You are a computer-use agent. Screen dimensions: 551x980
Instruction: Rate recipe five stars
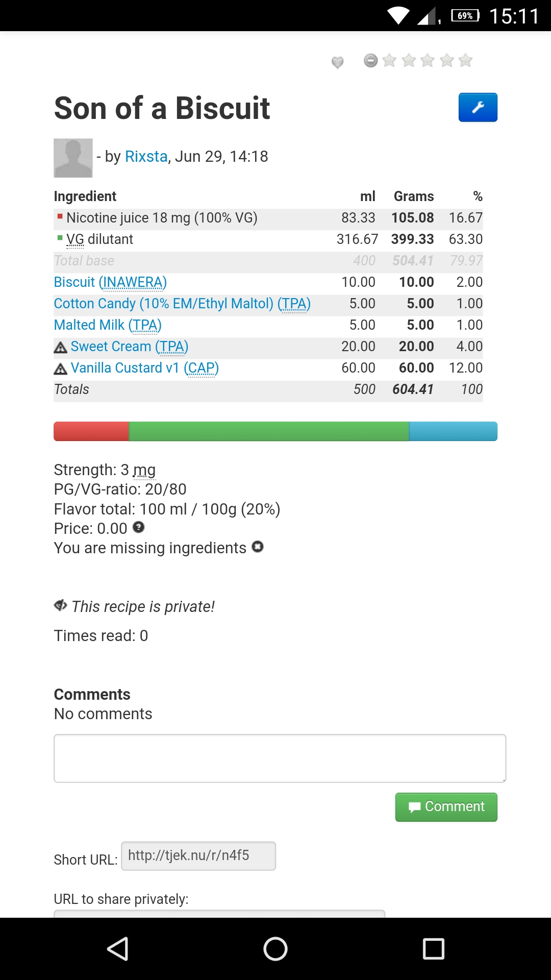pos(465,61)
